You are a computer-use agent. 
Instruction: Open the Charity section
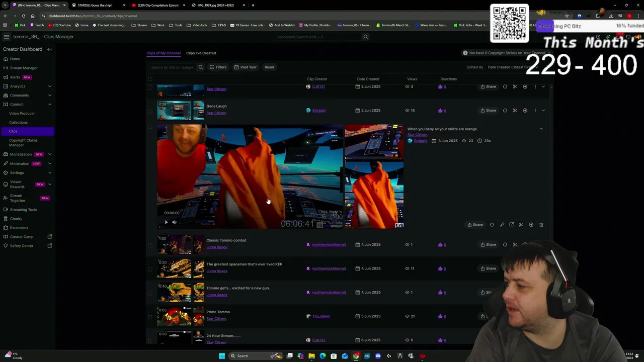click(x=16, y=219)
